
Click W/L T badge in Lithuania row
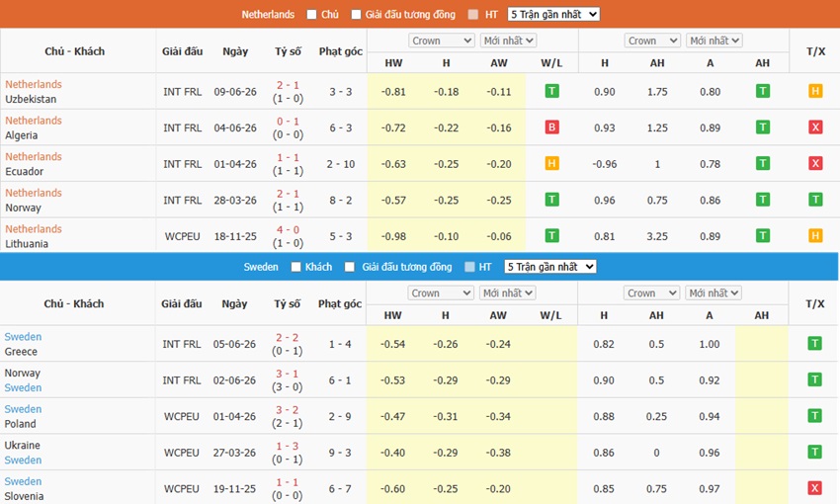coord(551,235)
